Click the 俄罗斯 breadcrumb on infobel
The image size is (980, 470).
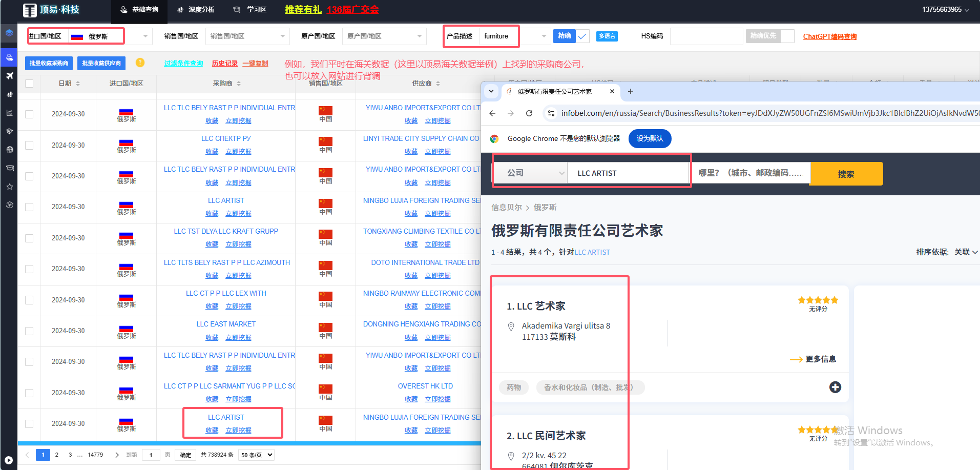(x=545, y=208)
